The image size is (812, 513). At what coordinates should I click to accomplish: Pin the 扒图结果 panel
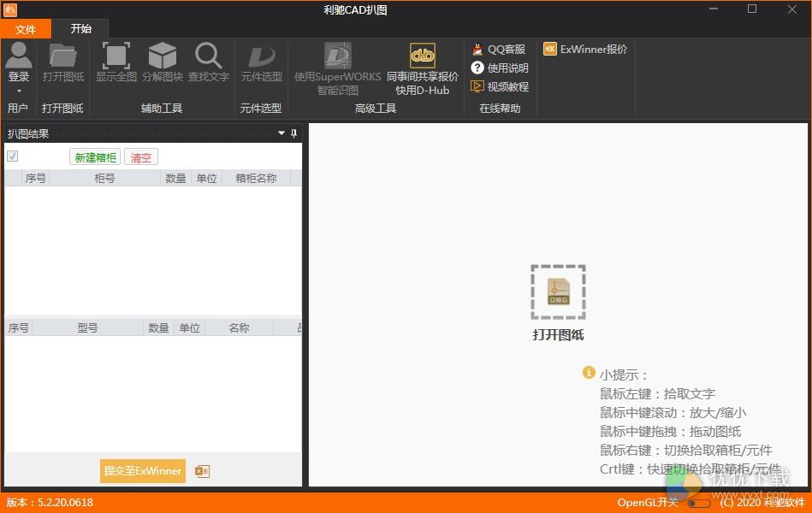point(294,133)
